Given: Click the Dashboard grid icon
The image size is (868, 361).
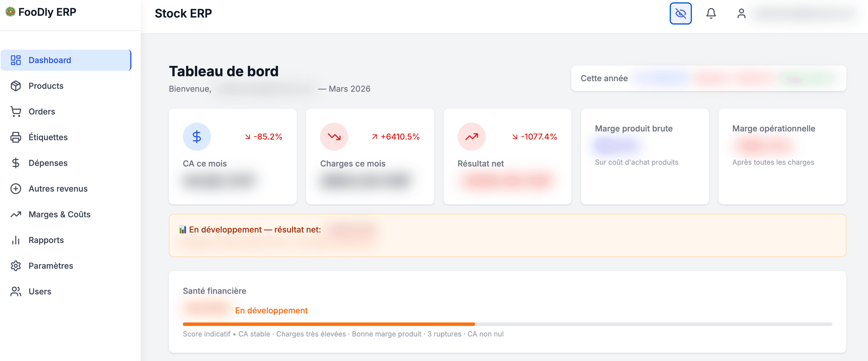Looking at the screenshot, I should [x=16, y=60].
